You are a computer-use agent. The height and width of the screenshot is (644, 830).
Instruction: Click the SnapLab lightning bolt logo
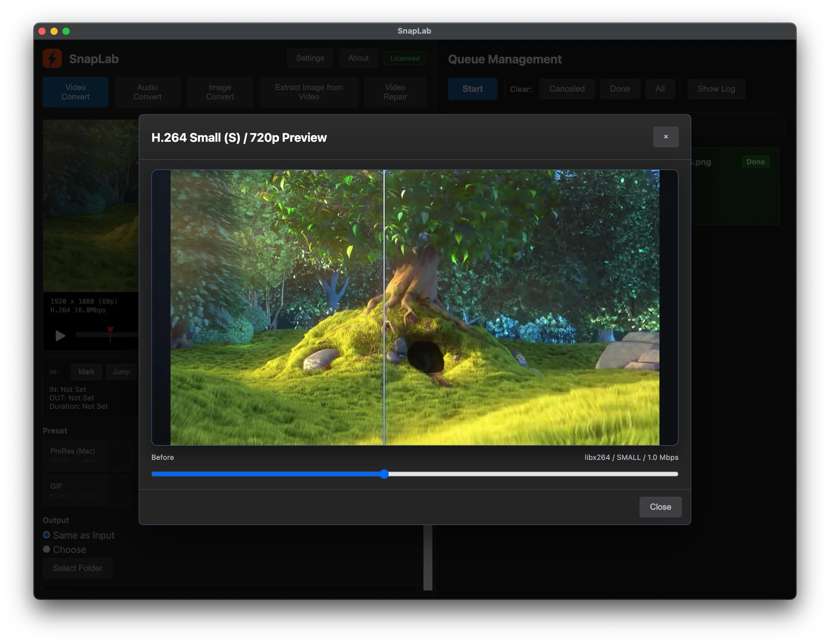(x=52, y=58)
